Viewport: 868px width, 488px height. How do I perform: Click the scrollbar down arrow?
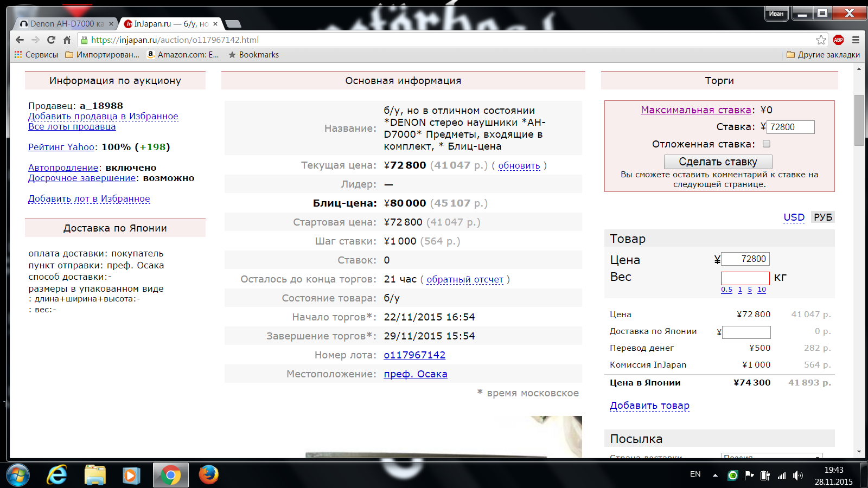pyautogui.click(x=859, y=452)
